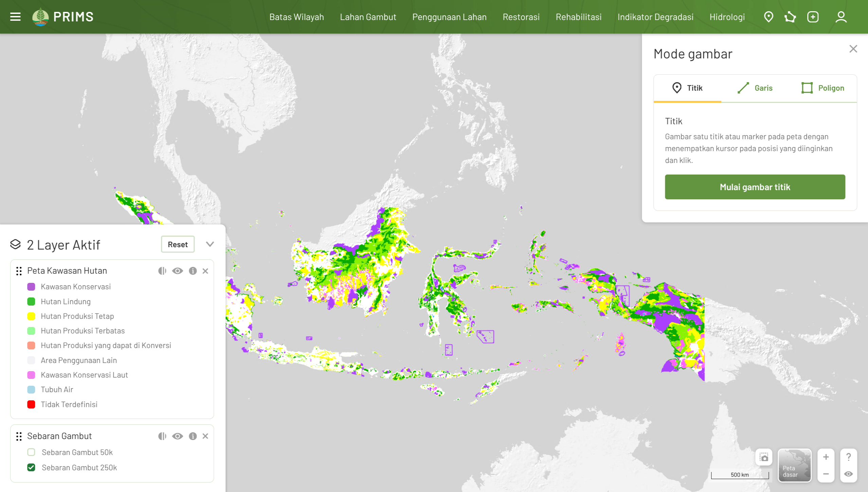Click the Kawasan Konservasi purple swatch
The height and width of the screenshot is (492, 868).
pyautogui.click(x=31, y=287)
